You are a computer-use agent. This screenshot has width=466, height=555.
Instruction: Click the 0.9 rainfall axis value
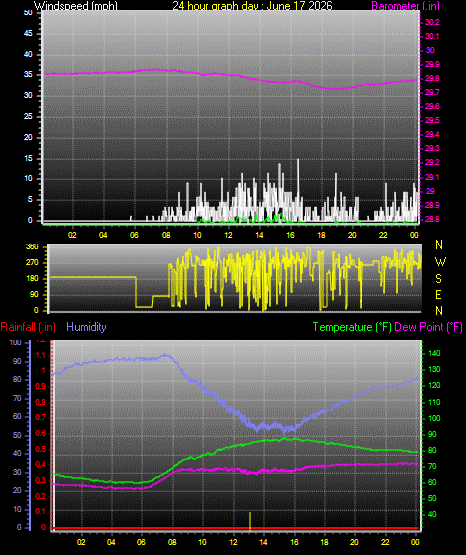(41, 387)
